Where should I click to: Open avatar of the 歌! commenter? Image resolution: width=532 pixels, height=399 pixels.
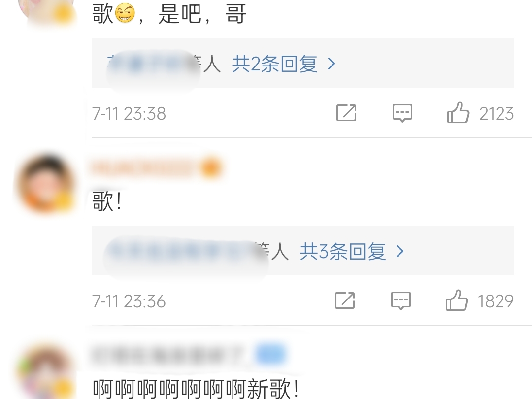(x=46, y=184)
